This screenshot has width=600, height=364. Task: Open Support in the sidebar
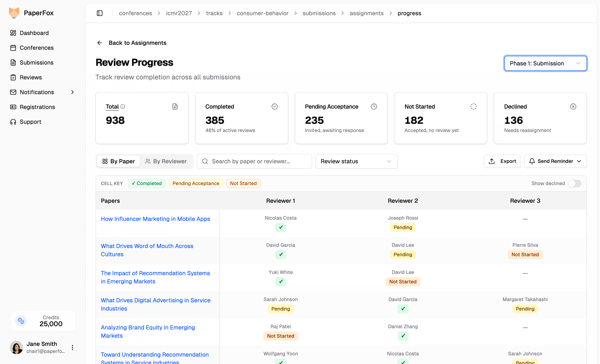(x=30, y=122)
